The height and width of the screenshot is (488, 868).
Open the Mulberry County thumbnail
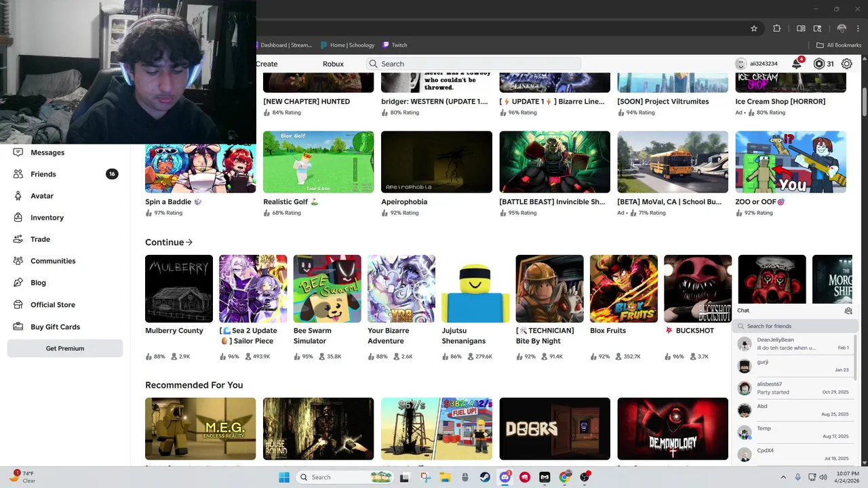[x=179, y=289]
